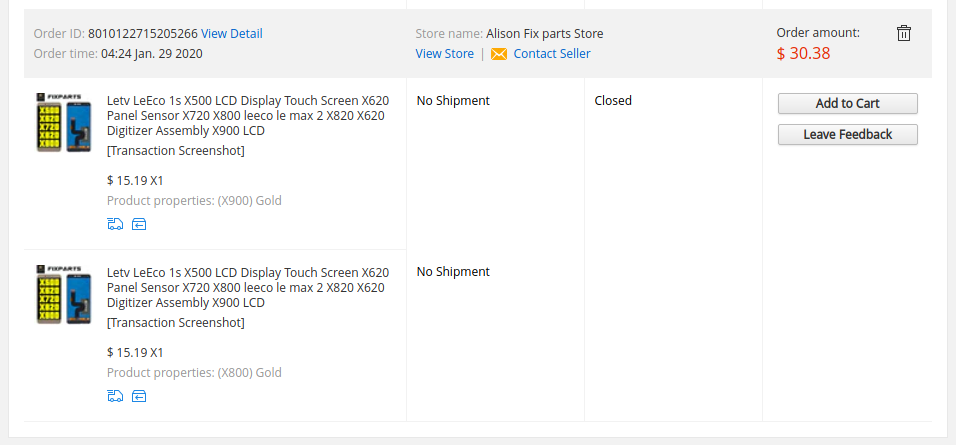View Transaction Screenshot for the X800 Gold item
The height and width of the screenshot is (445, 956).
176,322
